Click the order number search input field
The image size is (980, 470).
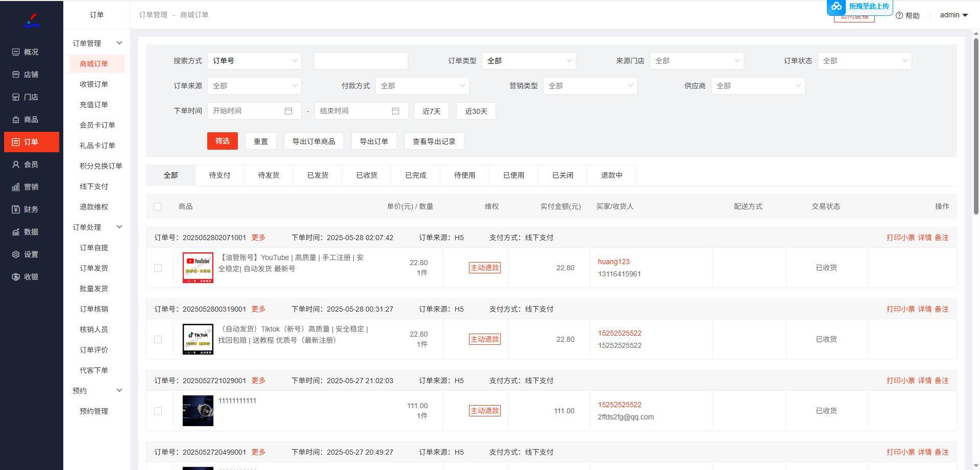[361, 61]
